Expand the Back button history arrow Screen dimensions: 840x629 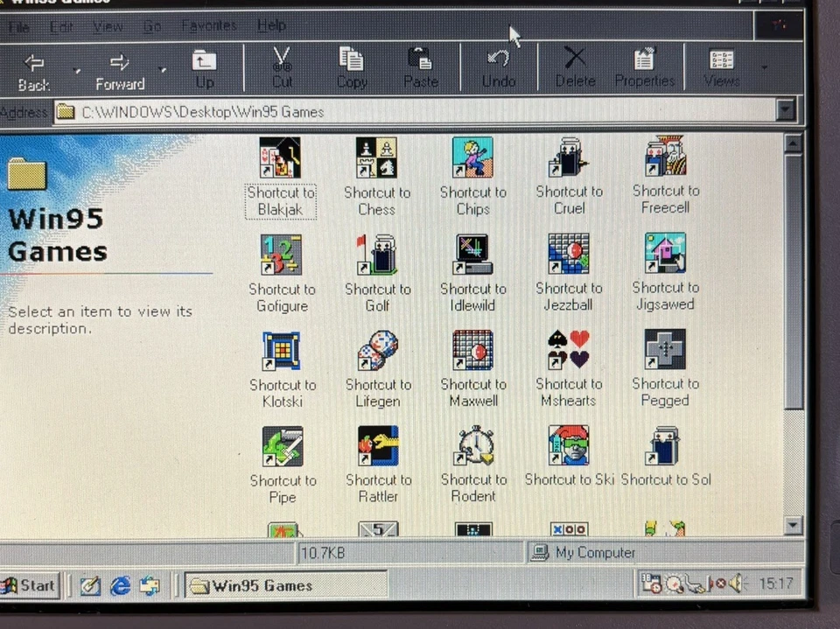tap(75, 70)
